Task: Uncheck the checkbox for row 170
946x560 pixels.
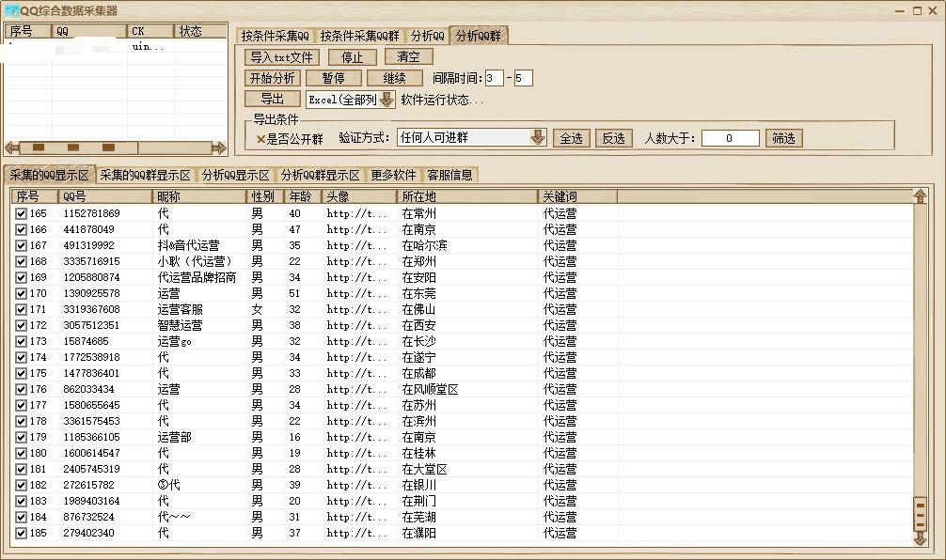Action: [x=21, y=293]
